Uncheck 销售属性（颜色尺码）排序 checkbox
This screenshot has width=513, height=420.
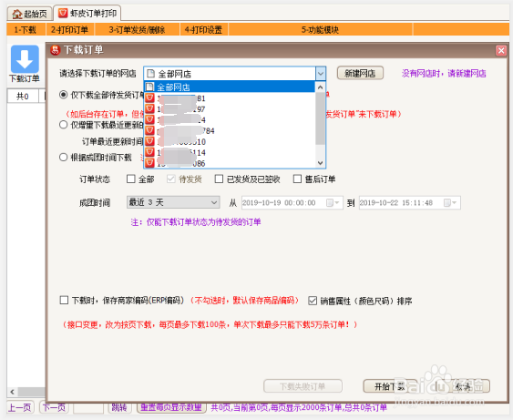(x=313, y=301)
